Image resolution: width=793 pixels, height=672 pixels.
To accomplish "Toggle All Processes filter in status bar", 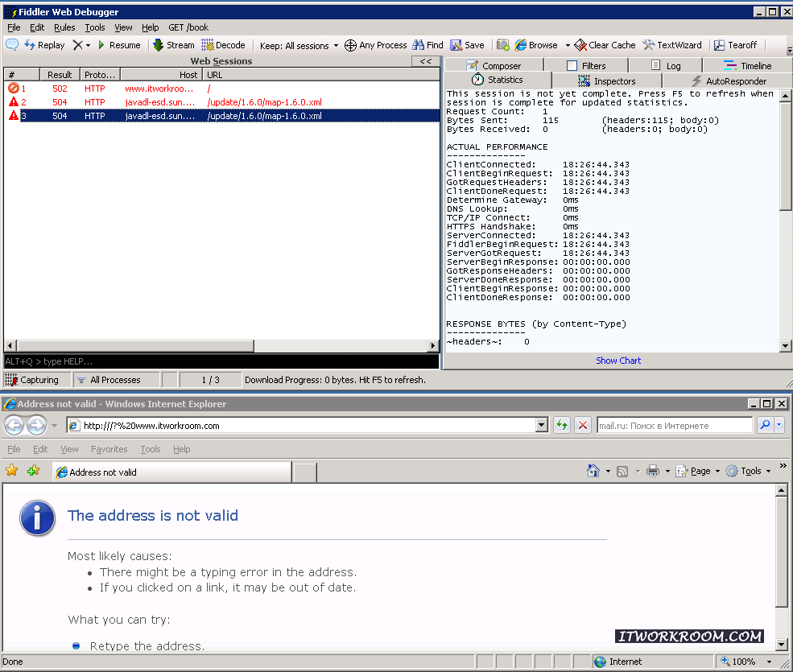I will click(x=115, y=380).
